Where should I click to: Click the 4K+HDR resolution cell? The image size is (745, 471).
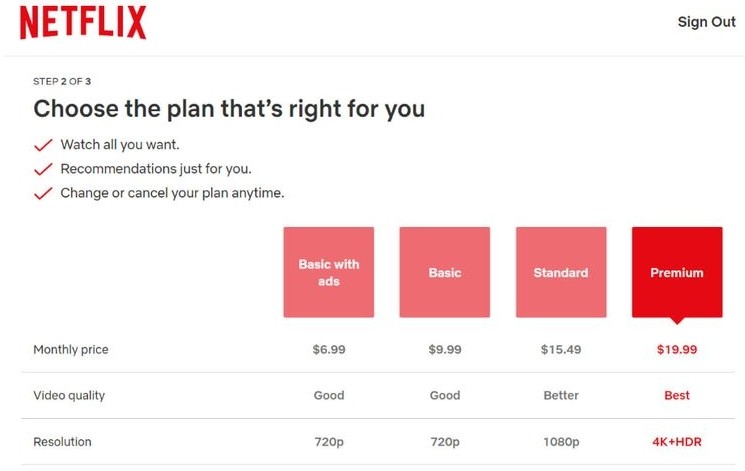(677, 442)
